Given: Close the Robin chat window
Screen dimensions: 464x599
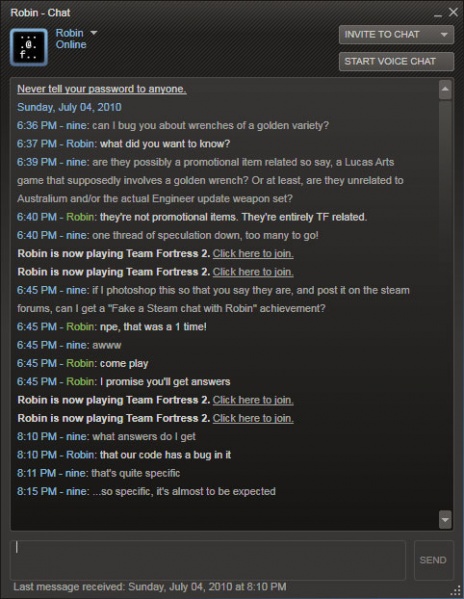Looking at the screenshot, I should (453, 12).
